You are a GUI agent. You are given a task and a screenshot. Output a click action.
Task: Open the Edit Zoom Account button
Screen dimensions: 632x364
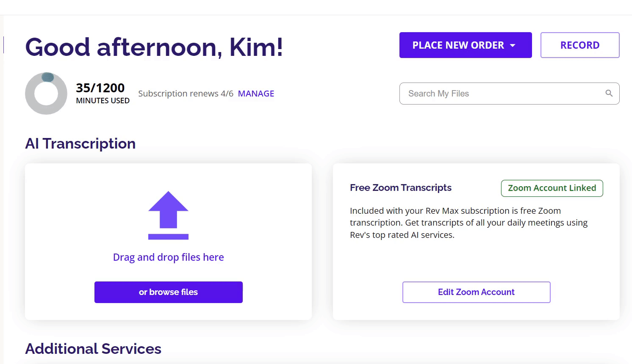(476, 292)
